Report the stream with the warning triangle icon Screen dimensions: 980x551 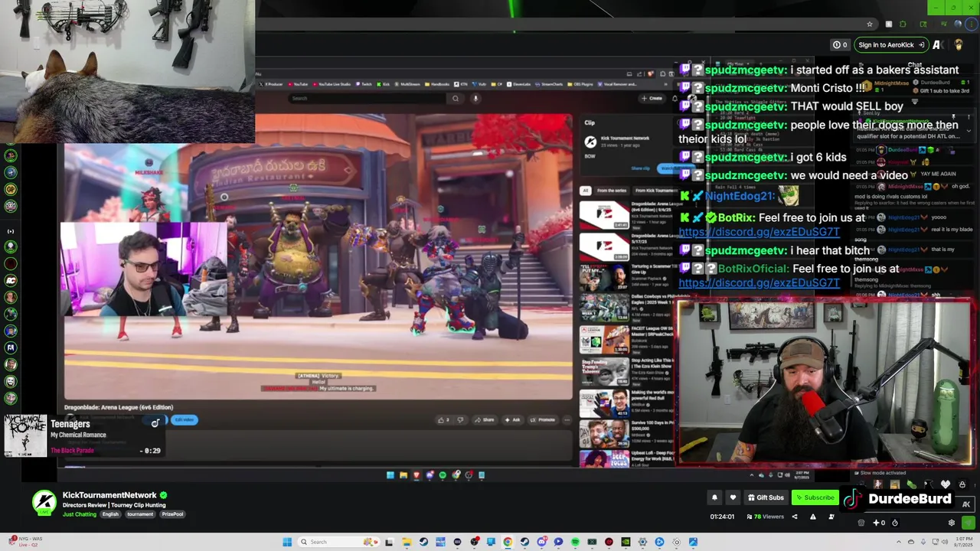coord(813,517)
